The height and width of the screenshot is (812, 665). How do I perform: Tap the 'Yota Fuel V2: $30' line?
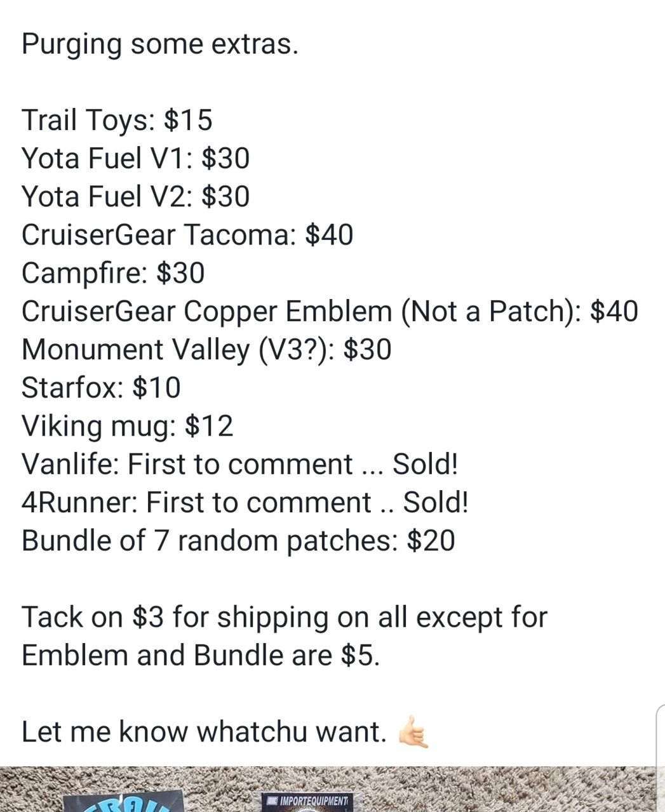pyautogui.click(x=135, y=196)
